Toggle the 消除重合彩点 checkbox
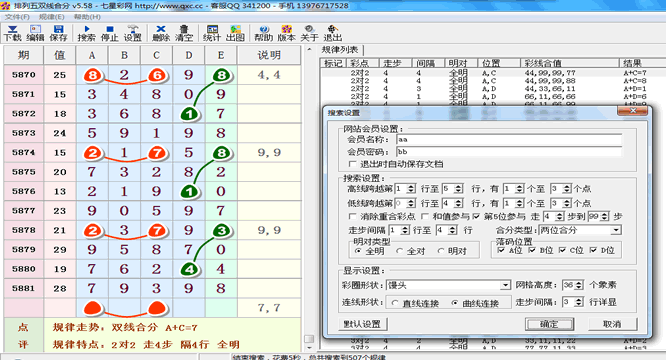The width and height of the screenshot is (666, 360). 352,217
